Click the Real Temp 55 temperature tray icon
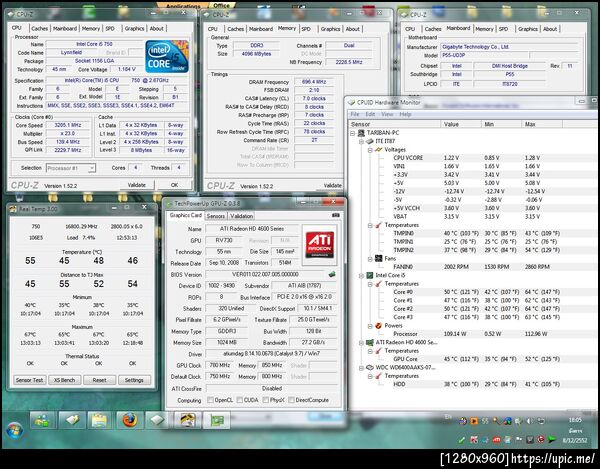Screen dimensions: 600x469 485,421
